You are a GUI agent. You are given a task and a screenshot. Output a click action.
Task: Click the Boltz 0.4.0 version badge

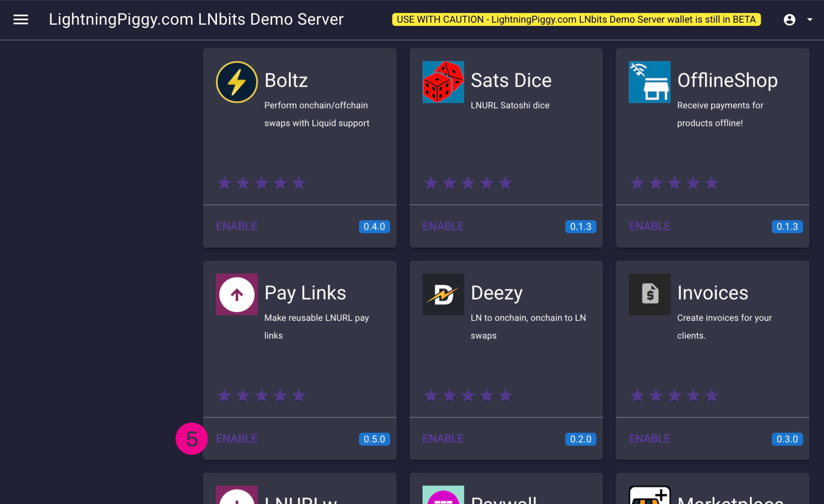click(x=374, y=227)
